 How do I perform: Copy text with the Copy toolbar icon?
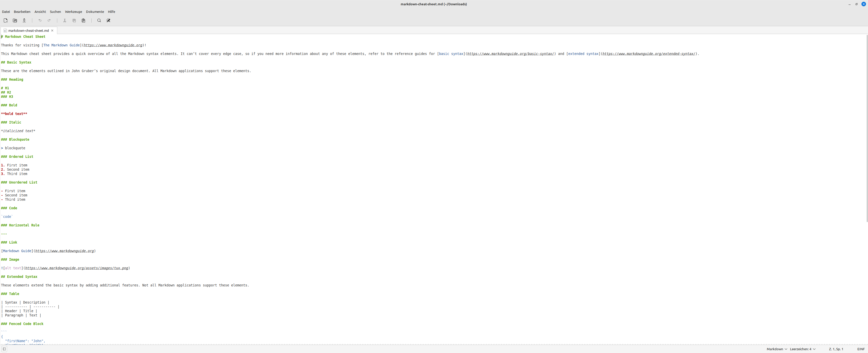(74, 20)
